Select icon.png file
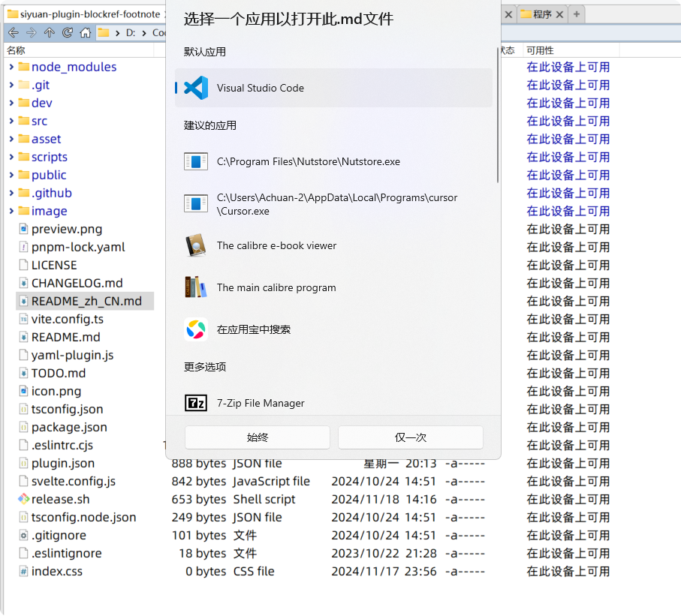Screen dimensions: 681x616 point(56,391)
